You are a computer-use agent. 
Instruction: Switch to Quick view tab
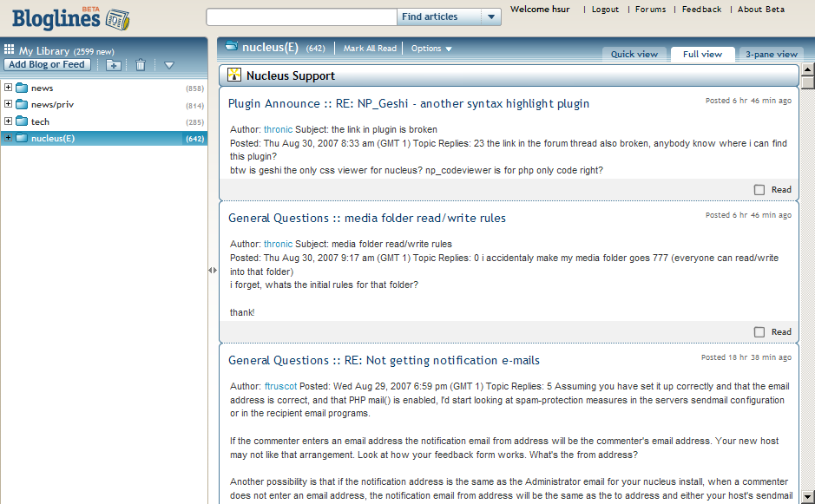(x=634, y=54)
